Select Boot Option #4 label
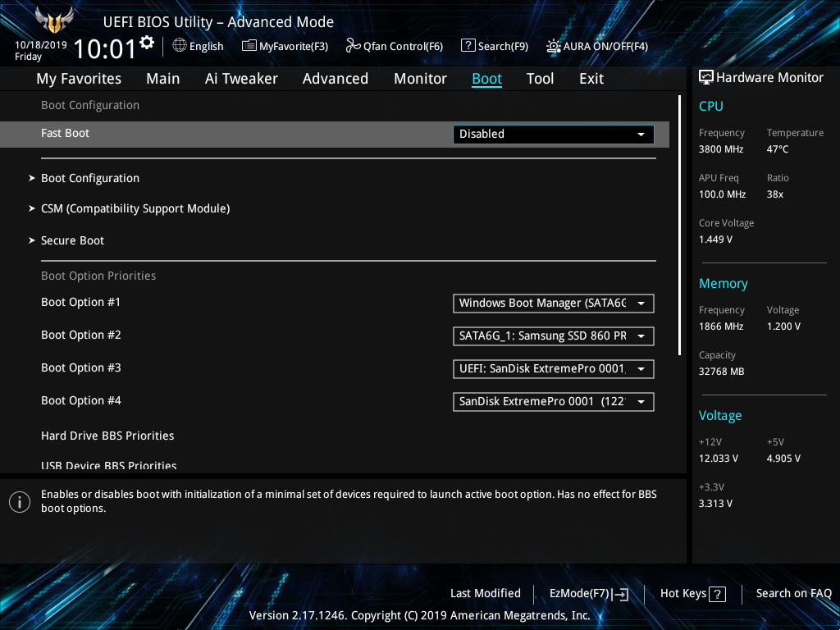Image resolution: width=840 pixels, height=630 pixels. pyautogui.click(x=81, y=400)
